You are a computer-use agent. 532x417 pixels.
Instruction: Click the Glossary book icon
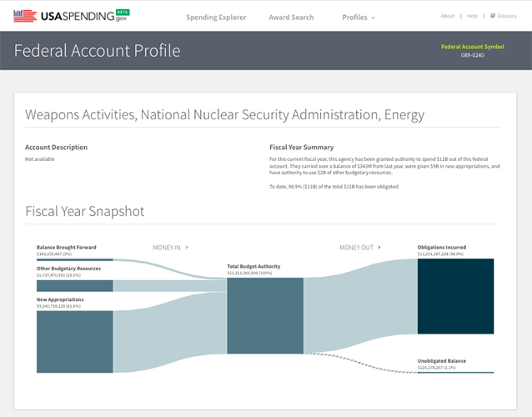[493, 16]
